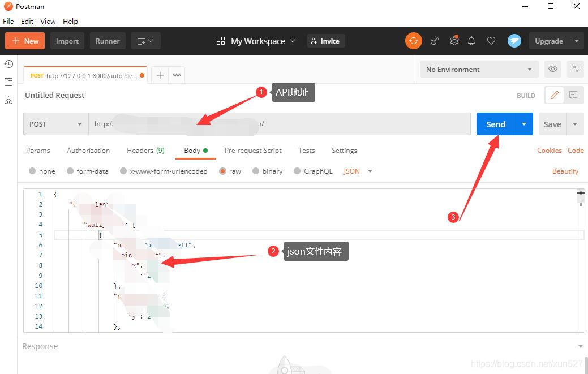Open the History sidebar icon
This screenshot has width=588, height=374.
8,64
